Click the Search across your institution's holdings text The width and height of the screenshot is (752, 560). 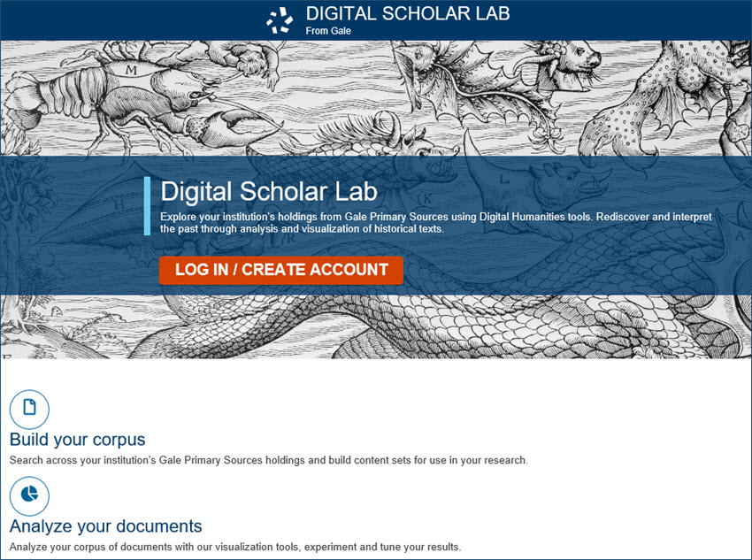269,460
